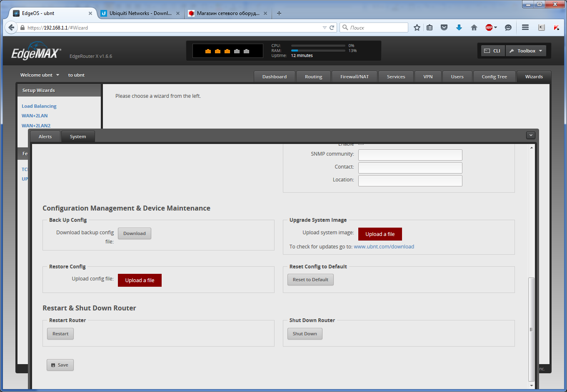
Task: Bookmark this page with the star icon
Action: coord(417,27)
